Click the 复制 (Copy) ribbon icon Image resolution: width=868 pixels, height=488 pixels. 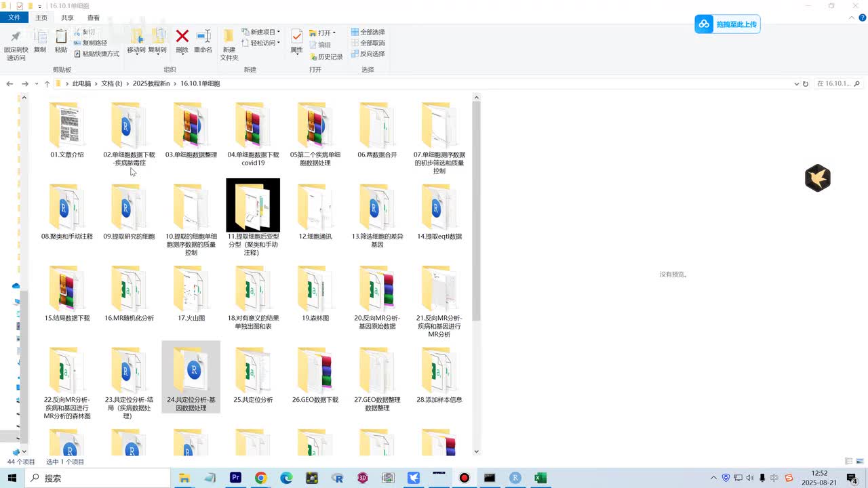[x=40, y=41]
